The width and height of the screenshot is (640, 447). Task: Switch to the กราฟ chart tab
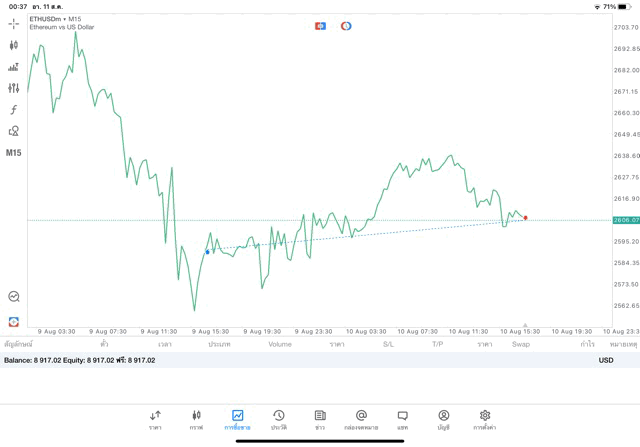click(196, 419)
